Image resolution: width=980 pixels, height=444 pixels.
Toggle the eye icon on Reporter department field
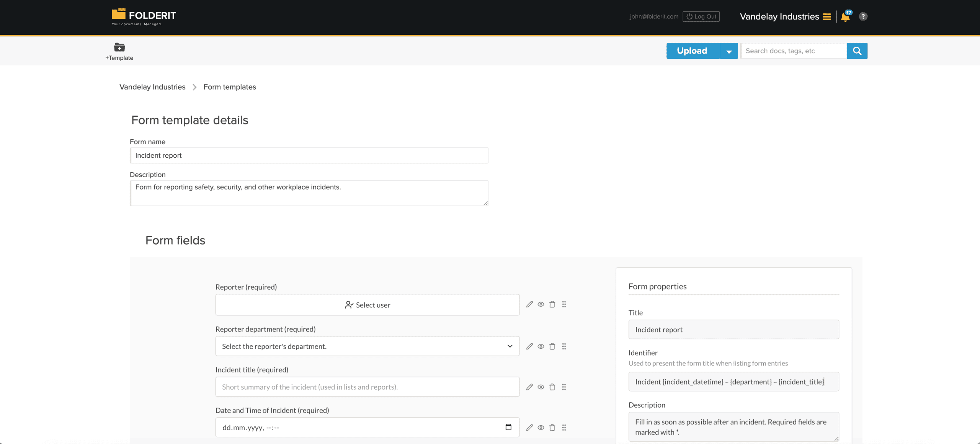click(x=541, y=346)
